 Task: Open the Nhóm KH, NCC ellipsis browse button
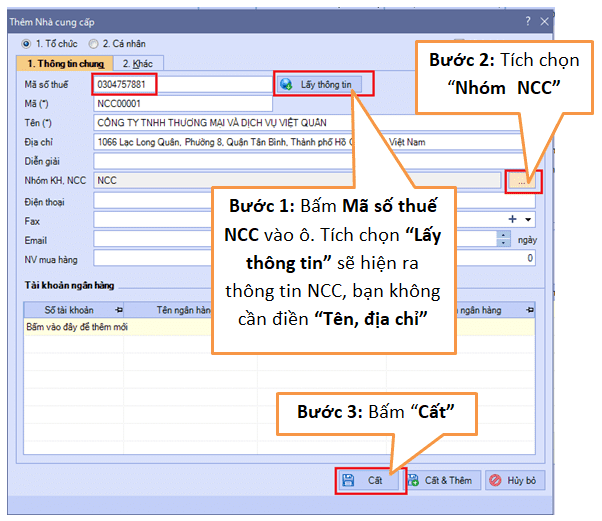(x=523, y=181)
